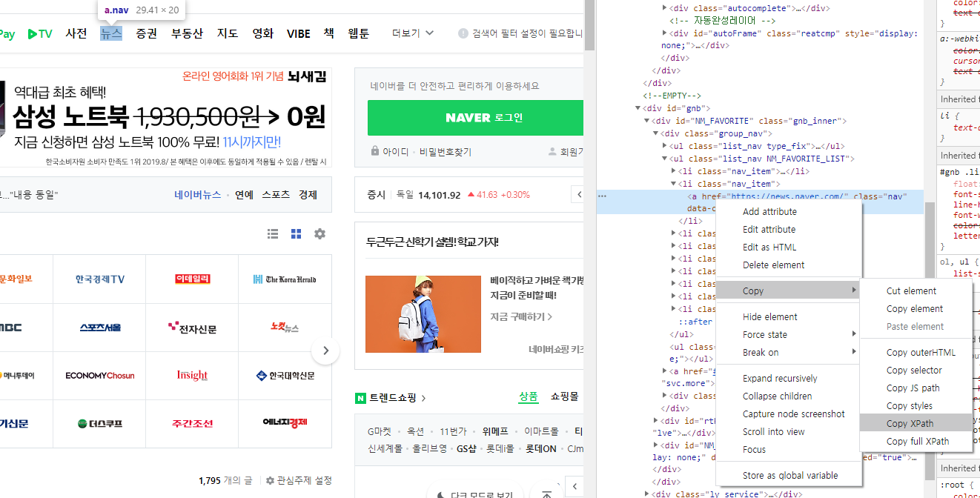
Task: Open the Naver TV link with play icon
Action: [40, 34]
